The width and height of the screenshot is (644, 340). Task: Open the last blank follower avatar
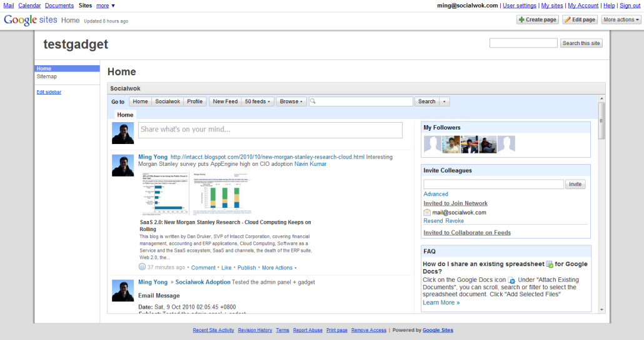click(506, 144)
